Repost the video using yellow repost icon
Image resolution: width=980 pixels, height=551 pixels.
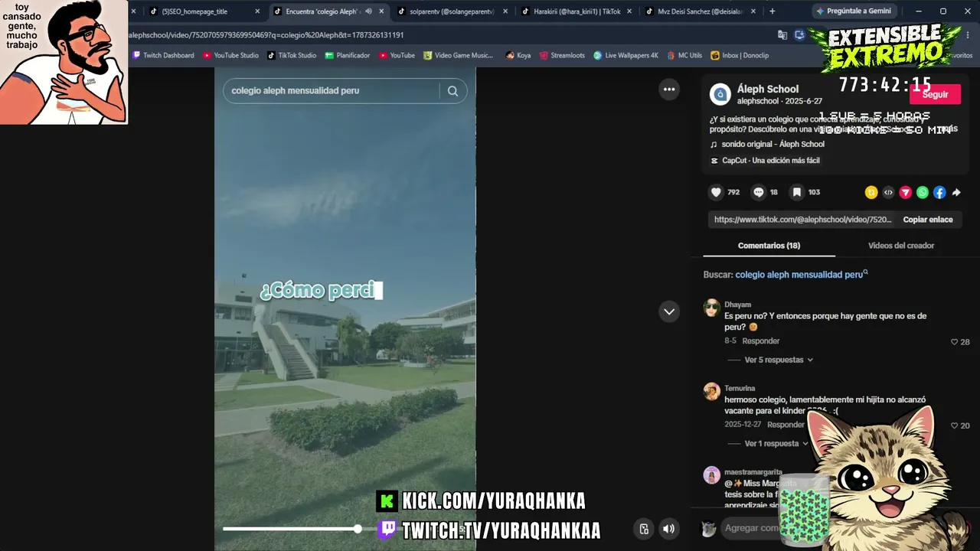(871, 193)
